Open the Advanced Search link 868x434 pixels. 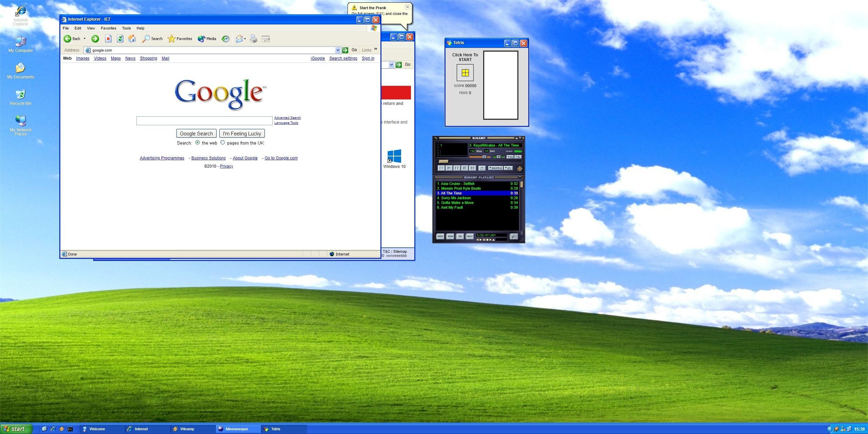pyautogui.click(x=288, y=118)
